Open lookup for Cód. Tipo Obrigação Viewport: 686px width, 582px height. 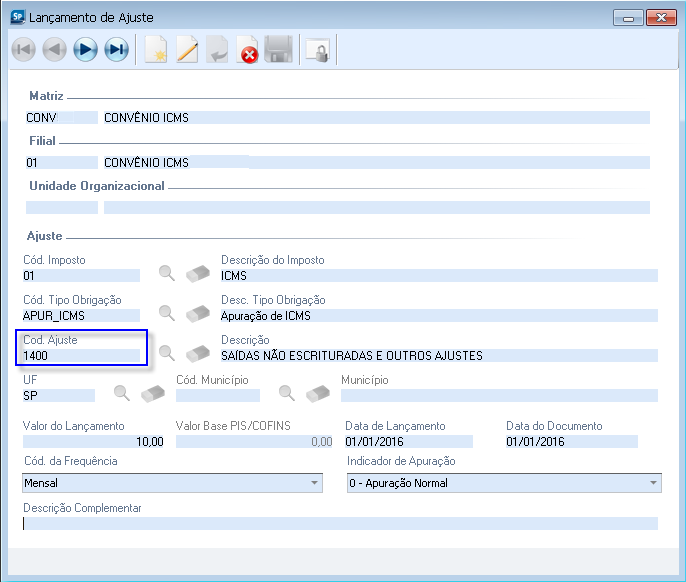pyautogui.click(x=167, y=314)
